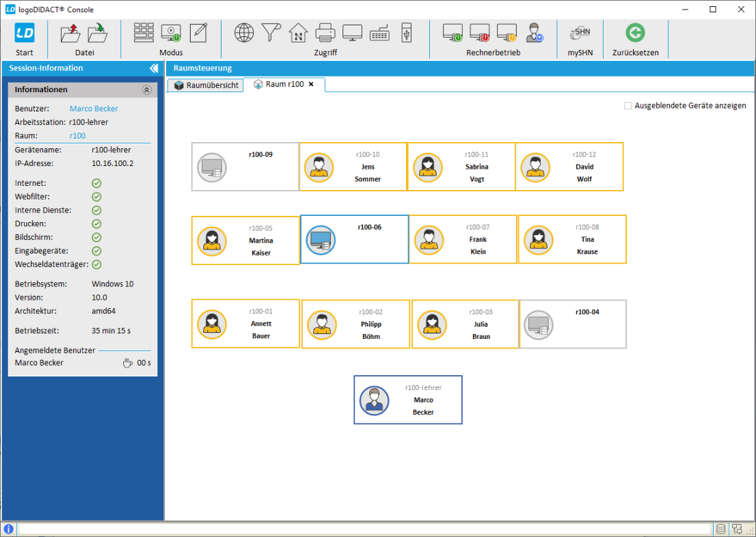
Task: Click the log off user icon
Action: (x=535, y=33)
